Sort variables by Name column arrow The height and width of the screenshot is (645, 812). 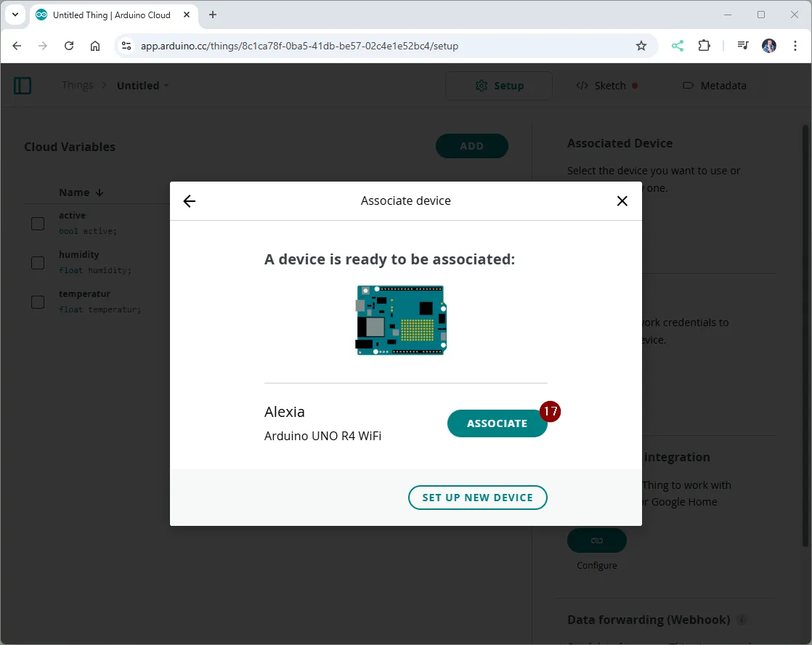(100, 192)
